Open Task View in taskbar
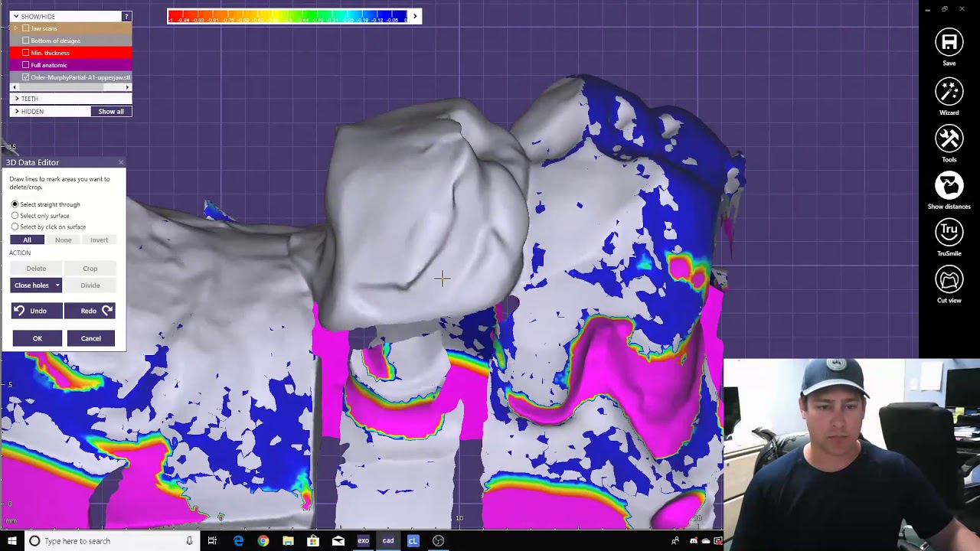Image resolution: width=980 pixels, height=551 pixels. [212, 541]
